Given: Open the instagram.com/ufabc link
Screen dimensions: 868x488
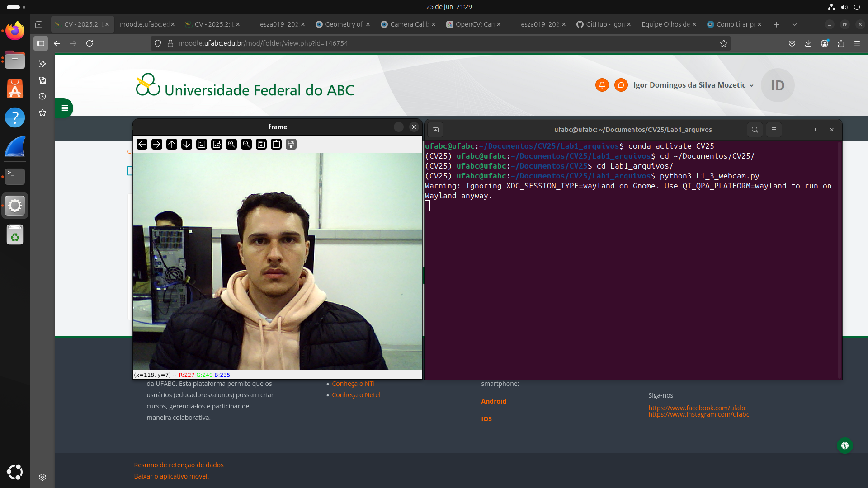Looking at the screenshot, I should (698, 414).
